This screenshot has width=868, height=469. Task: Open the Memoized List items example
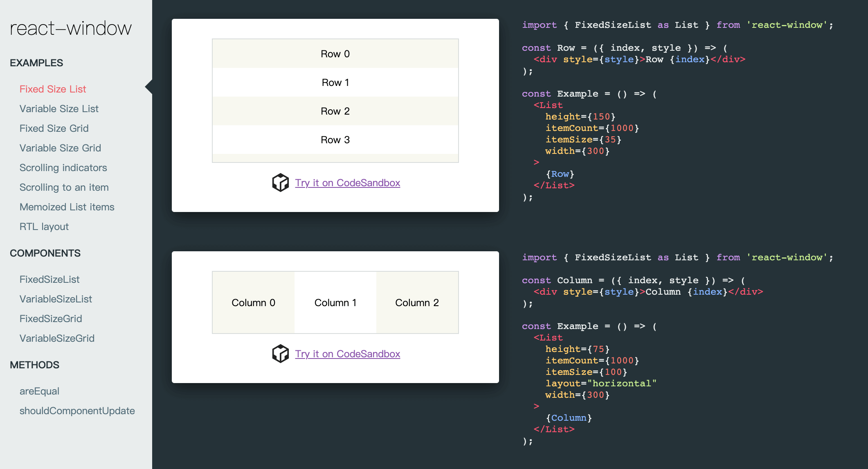[67, 207]
